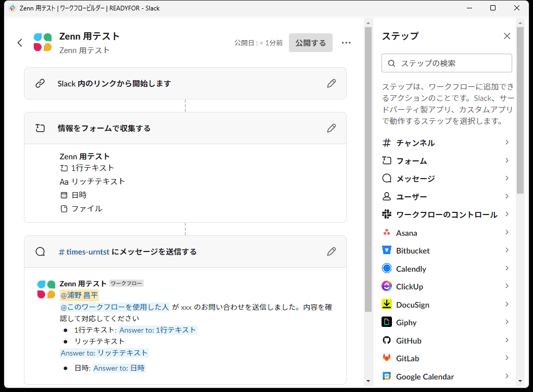Click the Asana app icon
Screen dimensions: 533x392
click(387, 233)
